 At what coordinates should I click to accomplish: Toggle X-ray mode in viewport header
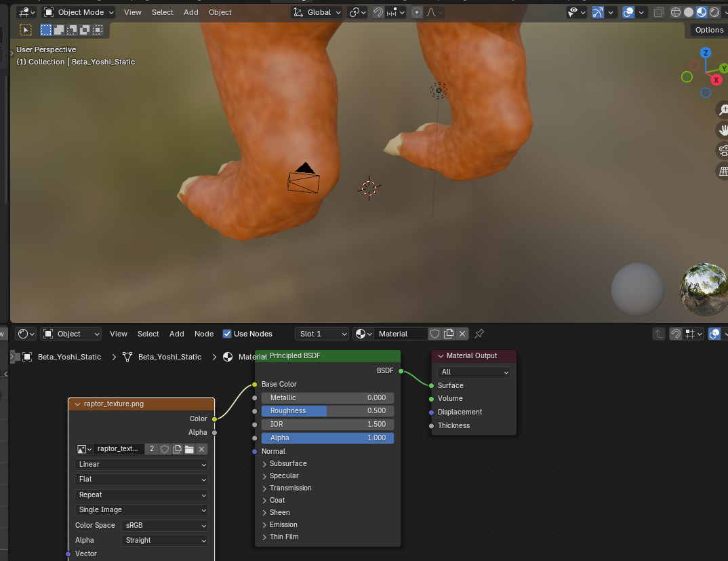pos(658,12)
